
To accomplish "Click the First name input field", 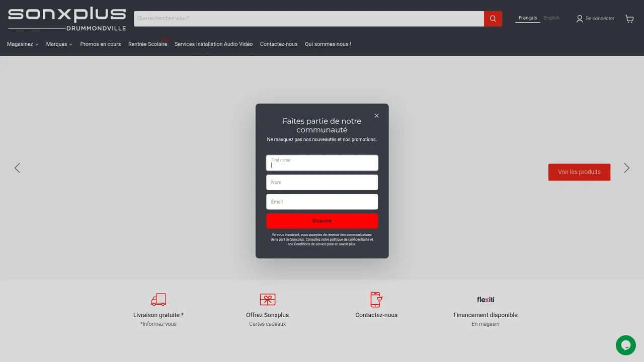I will 322,163.
